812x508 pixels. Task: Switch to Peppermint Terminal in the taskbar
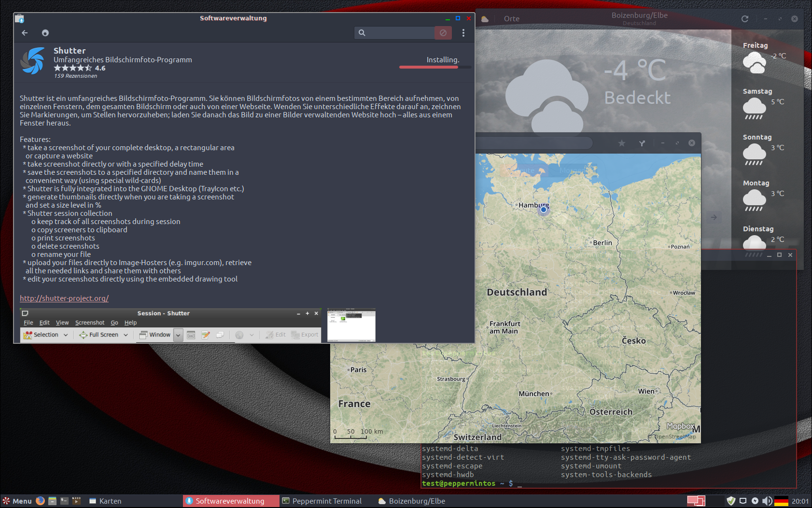[322, 501]
